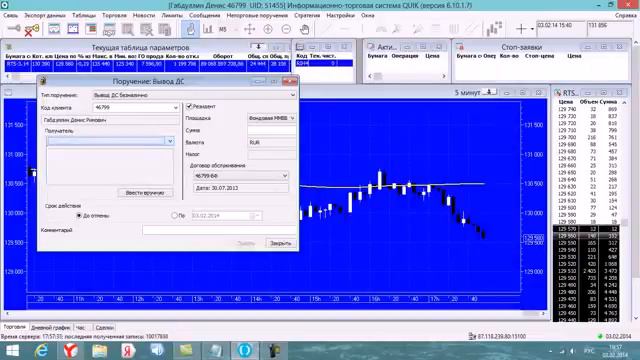The image size is (640, 360).
Task: Open the Площадка dropdown Фондовая ММВБ
Action: (292, 118)
